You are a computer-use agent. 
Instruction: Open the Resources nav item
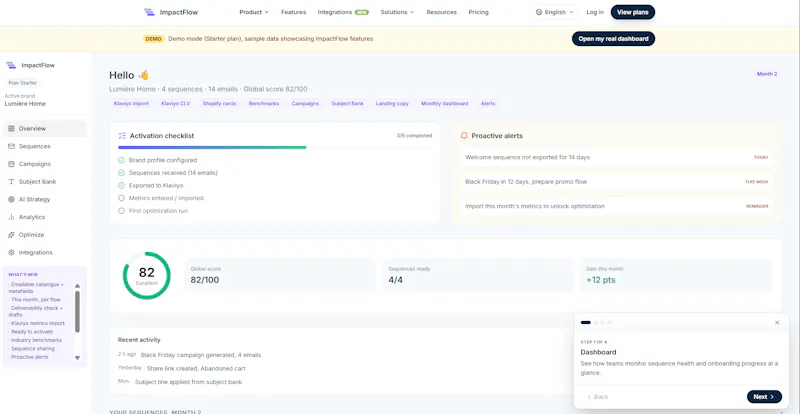click(441, 12)
